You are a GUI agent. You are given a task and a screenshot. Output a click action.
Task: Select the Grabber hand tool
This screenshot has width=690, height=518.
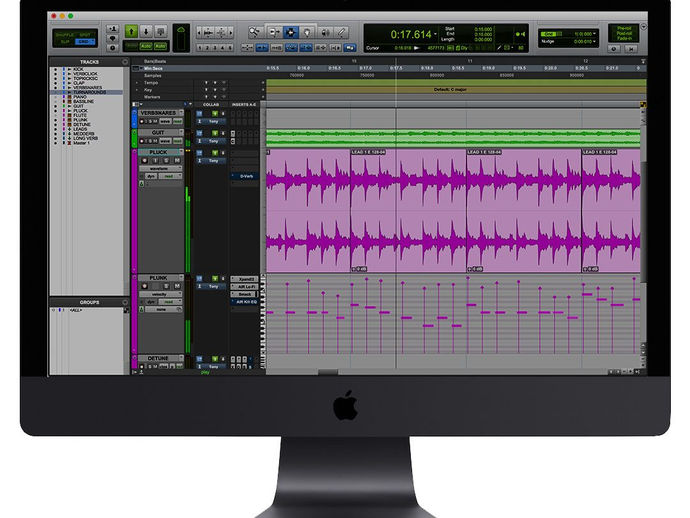coord(307,32)
